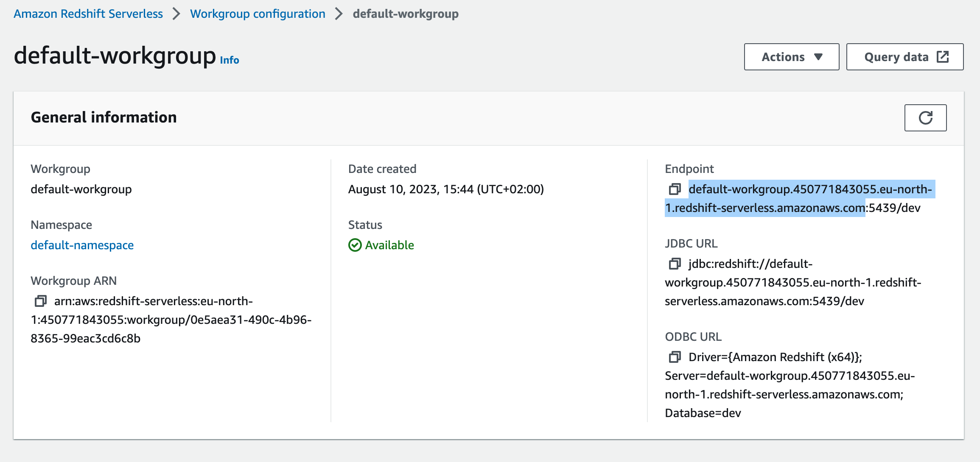Click the Namespace field label
This screenshot has height=462, width=980.
61,225
